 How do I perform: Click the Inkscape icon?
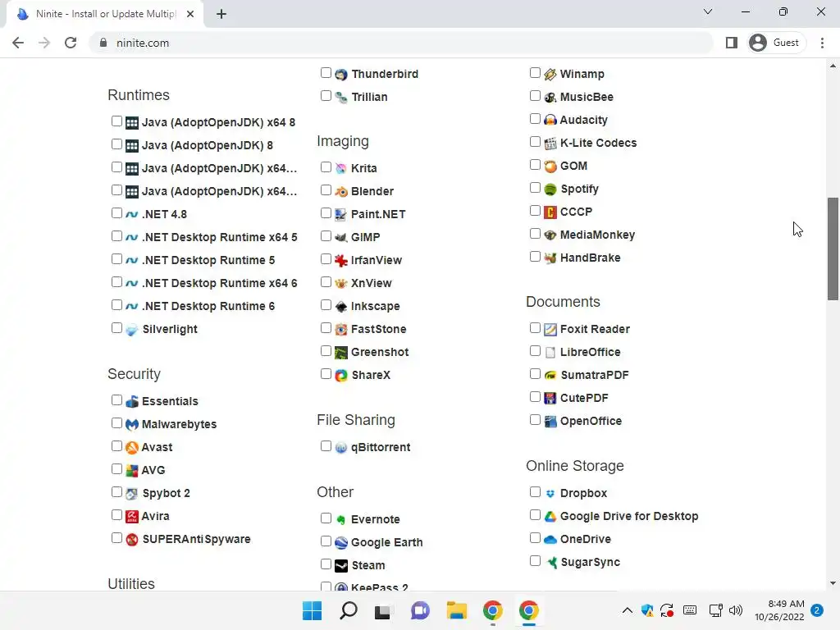click(x=341, y=307)
